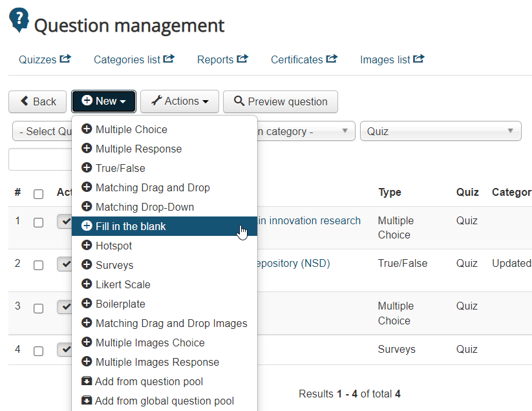Click external link icon next to Certificates

[332, 59]
